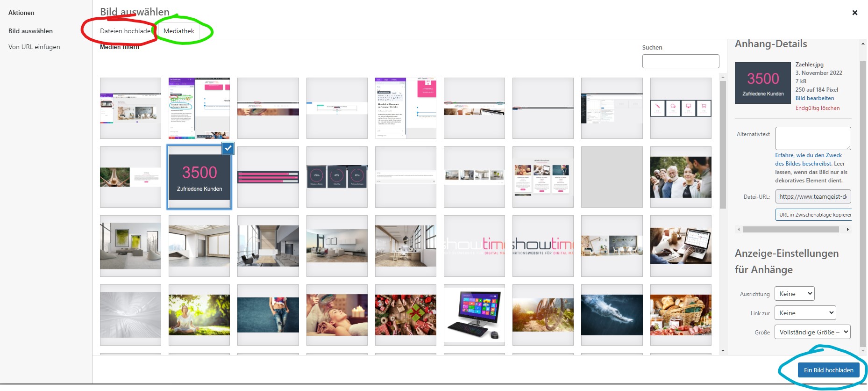The width and height of the screenshot is (868, 391).
Task: Click the Ein Bild hochladen button
Action: point(829,370)
